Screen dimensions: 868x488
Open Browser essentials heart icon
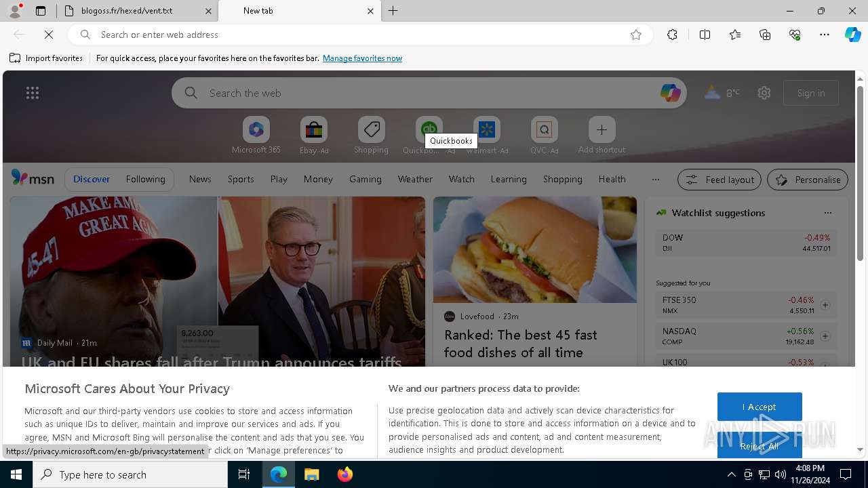[795, 35]
